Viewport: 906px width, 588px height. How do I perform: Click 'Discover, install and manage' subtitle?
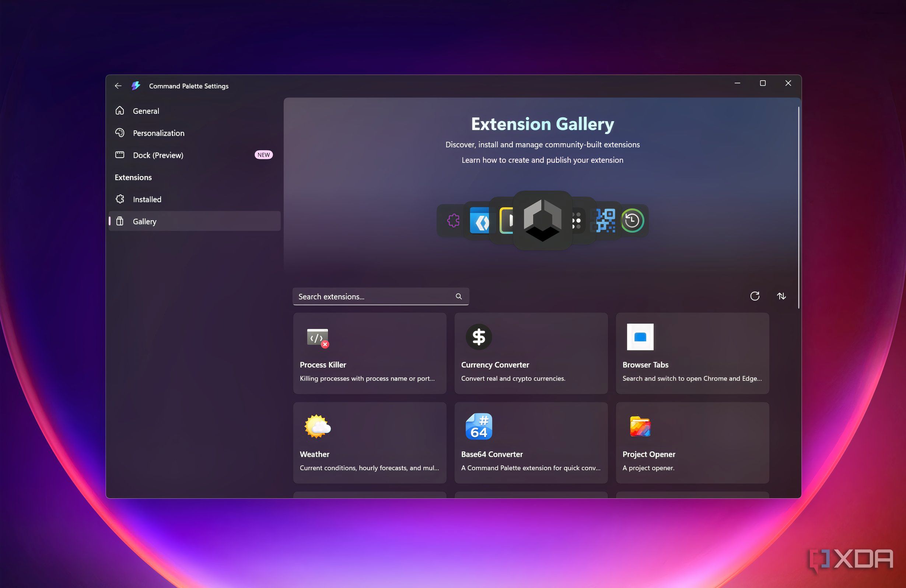pyautogui.click(x=542, y=145)
